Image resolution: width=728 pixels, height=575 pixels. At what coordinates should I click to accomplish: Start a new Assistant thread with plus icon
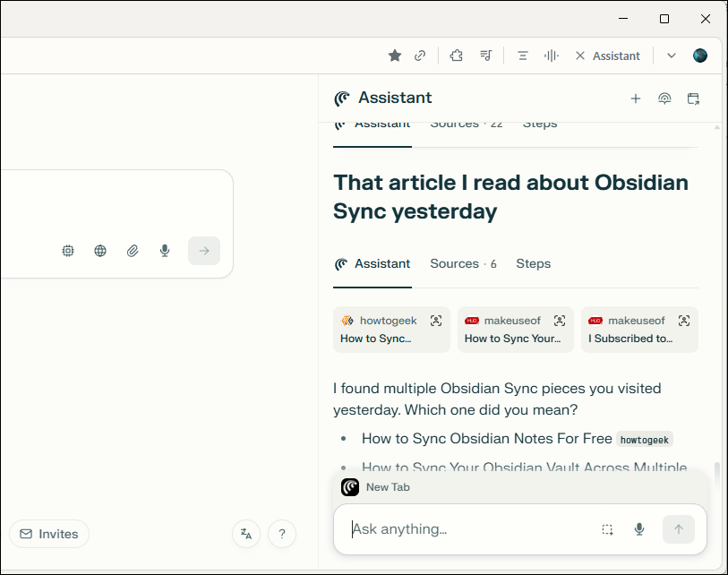coord(636,99)
